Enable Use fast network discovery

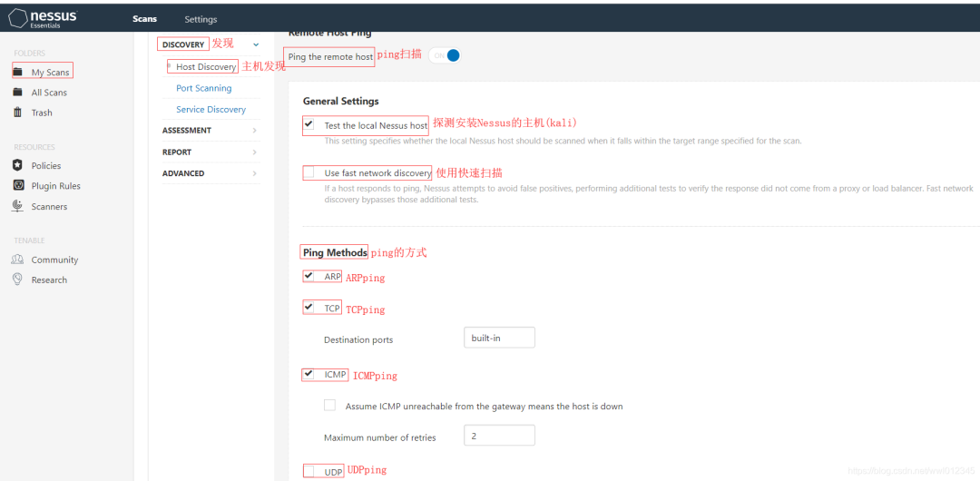tap(309, 172)
